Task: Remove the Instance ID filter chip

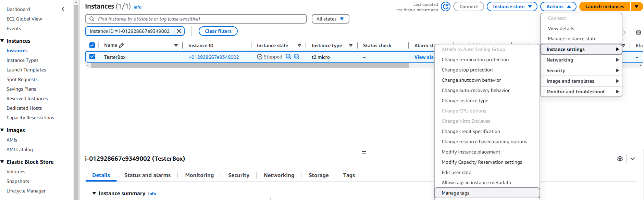Action: click(179, 31)
